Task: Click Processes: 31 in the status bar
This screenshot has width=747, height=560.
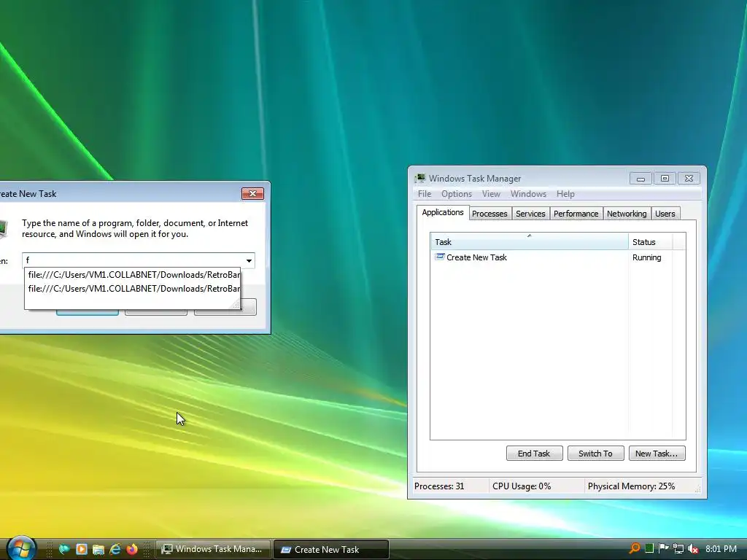Action: (x=439, y=486)
